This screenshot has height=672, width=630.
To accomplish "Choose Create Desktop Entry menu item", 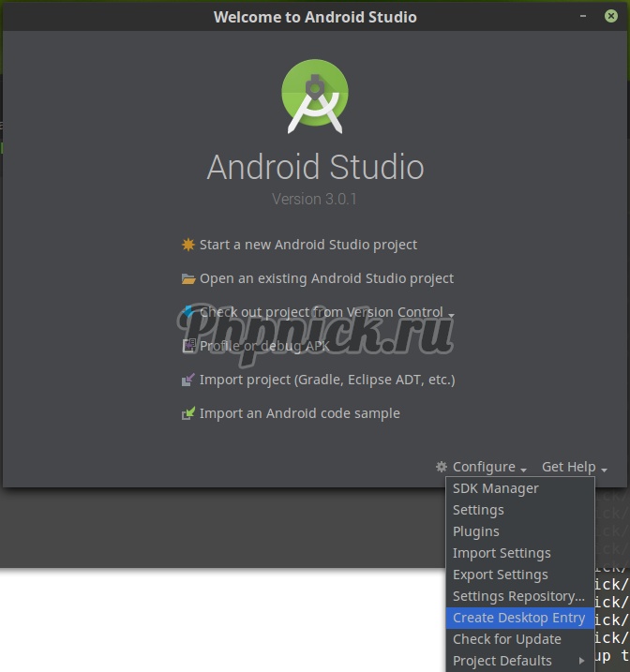I will pyautogui.click(x=518, y=618).
